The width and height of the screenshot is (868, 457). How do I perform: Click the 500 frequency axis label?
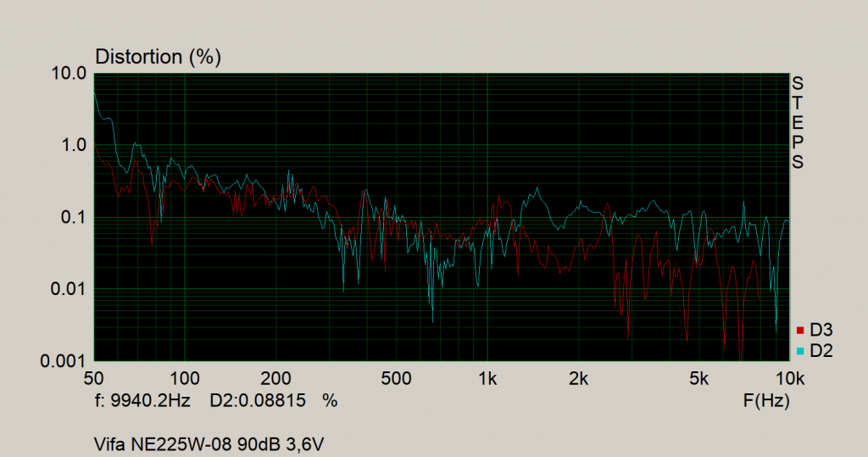tap(396, 378)
